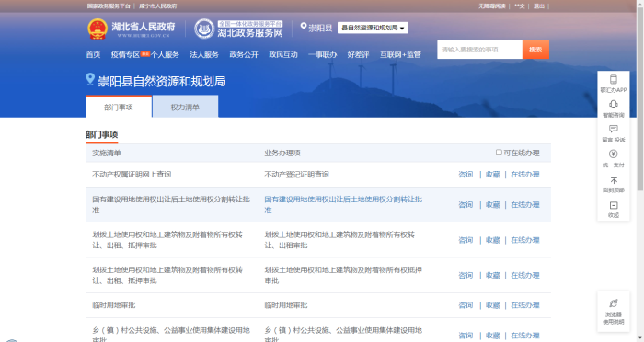Click 咨询 in 国有建设用地 row
The width and height of the screenshot is (644, 342).
click(466, 204)
